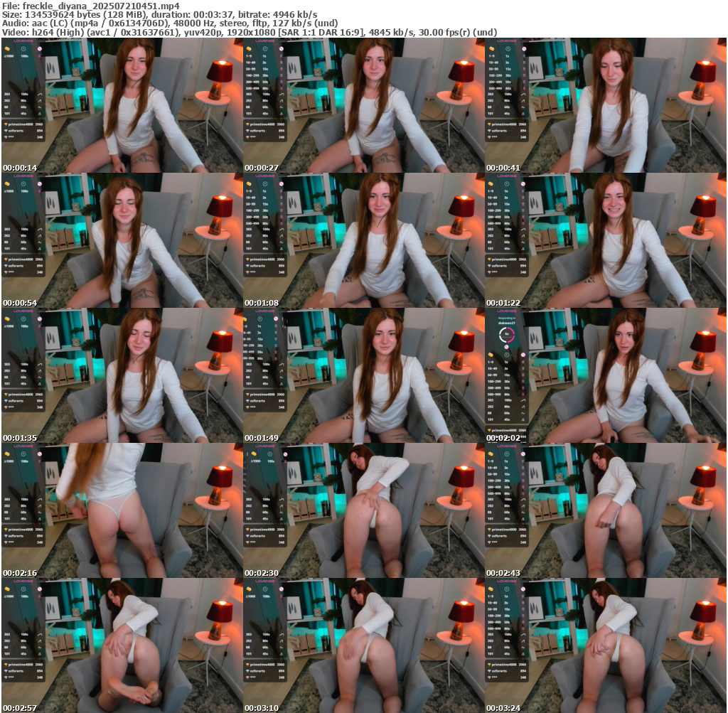The width and height of the screenshot is (728, 713).
Task: Open the thumbnail at timestamp 00:00:14
Action: click(122, 105)
